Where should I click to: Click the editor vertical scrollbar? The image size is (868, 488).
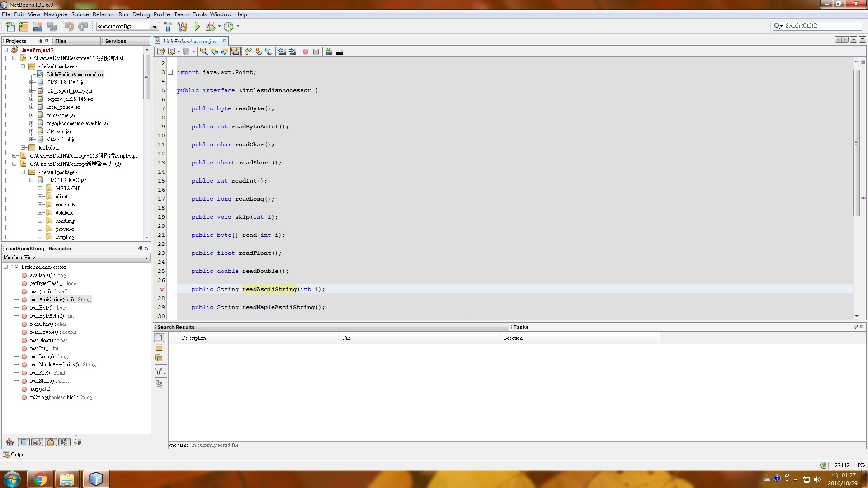pos(856,143)
